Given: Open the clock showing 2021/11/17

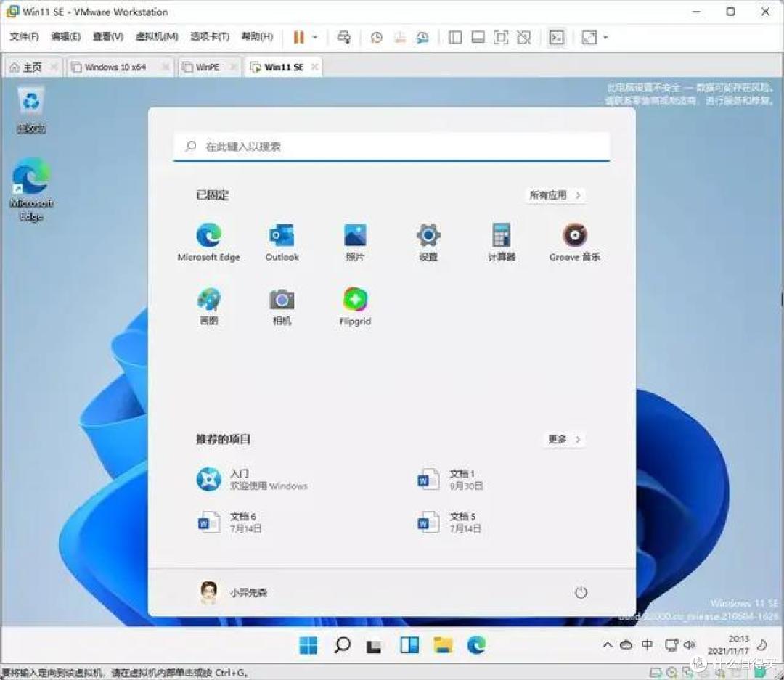Looking at the screenshot, I should [x=728, y=645].
